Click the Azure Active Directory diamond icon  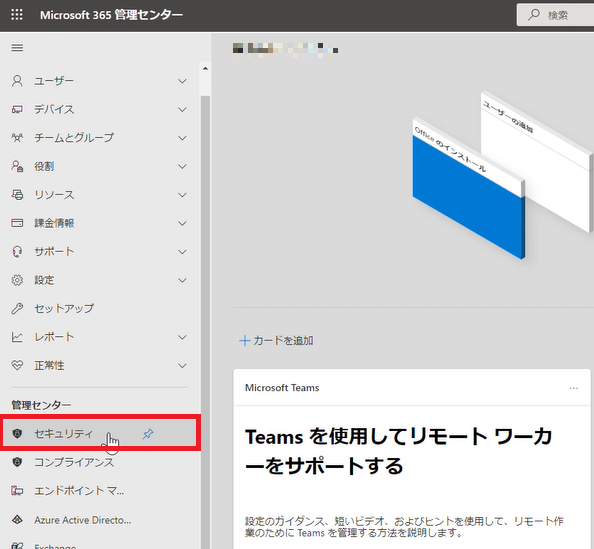pos(17,519)
